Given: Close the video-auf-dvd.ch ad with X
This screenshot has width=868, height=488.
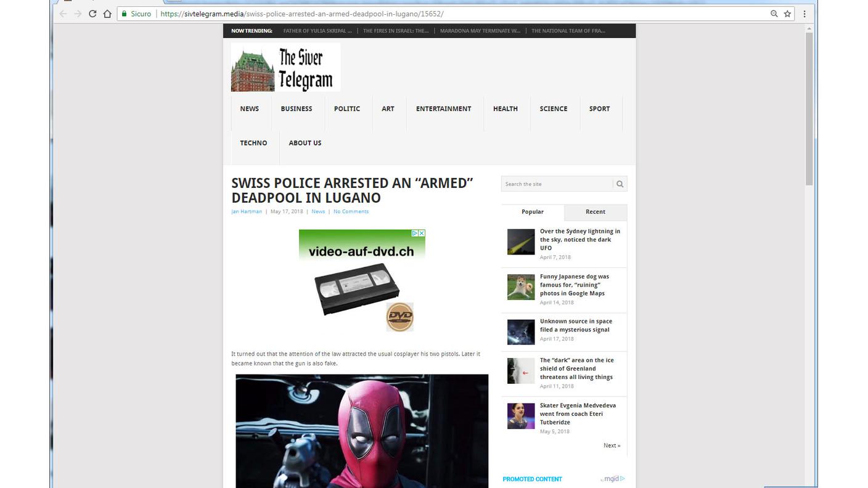Looking at the screenshot, I should 422,234.
